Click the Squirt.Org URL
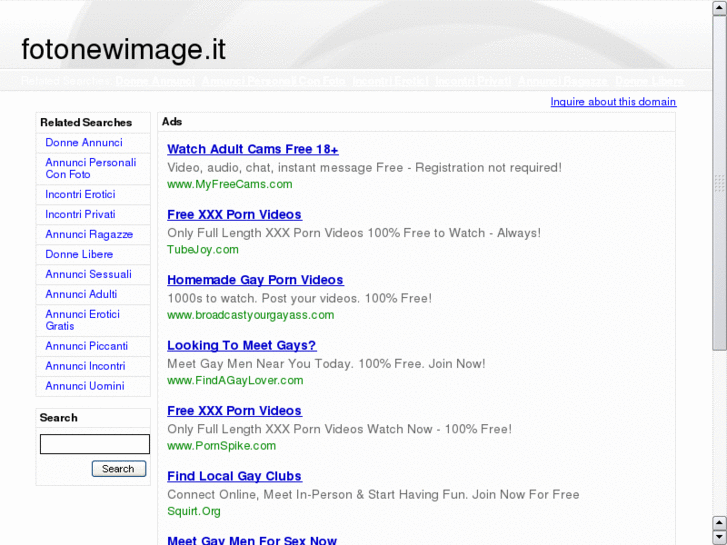Screen dimensions: 727x545 click(x=193, y=511)
